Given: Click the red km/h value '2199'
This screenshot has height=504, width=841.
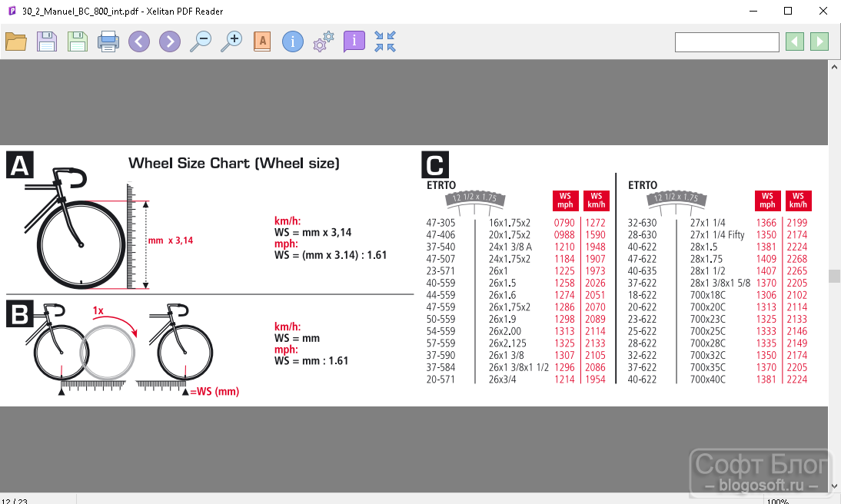Looking at the screenshot, I should tap(797, 223).
